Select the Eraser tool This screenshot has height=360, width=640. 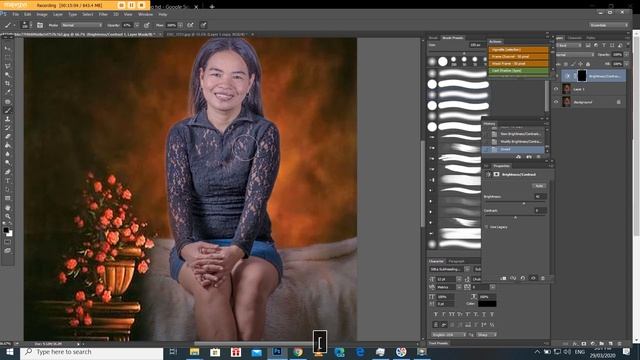pos(7,136)
